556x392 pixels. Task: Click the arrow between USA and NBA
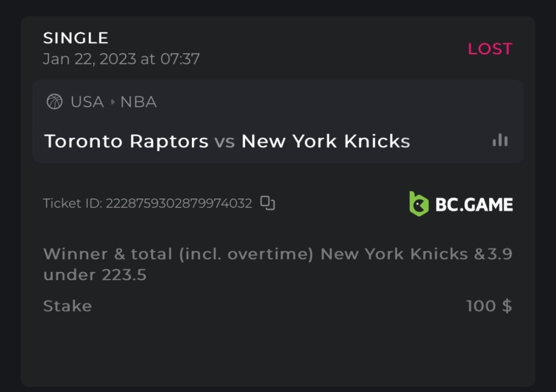tap(112, 102)
